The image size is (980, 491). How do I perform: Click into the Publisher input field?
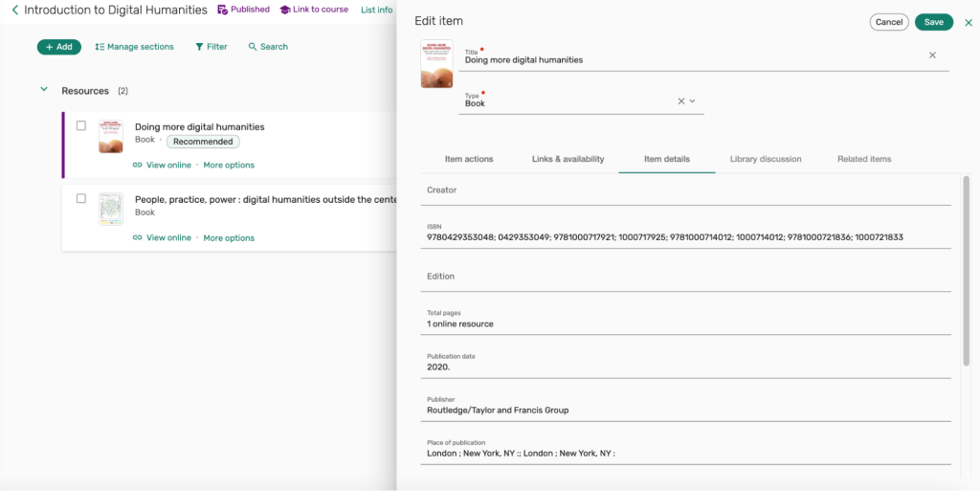point(687,411)
